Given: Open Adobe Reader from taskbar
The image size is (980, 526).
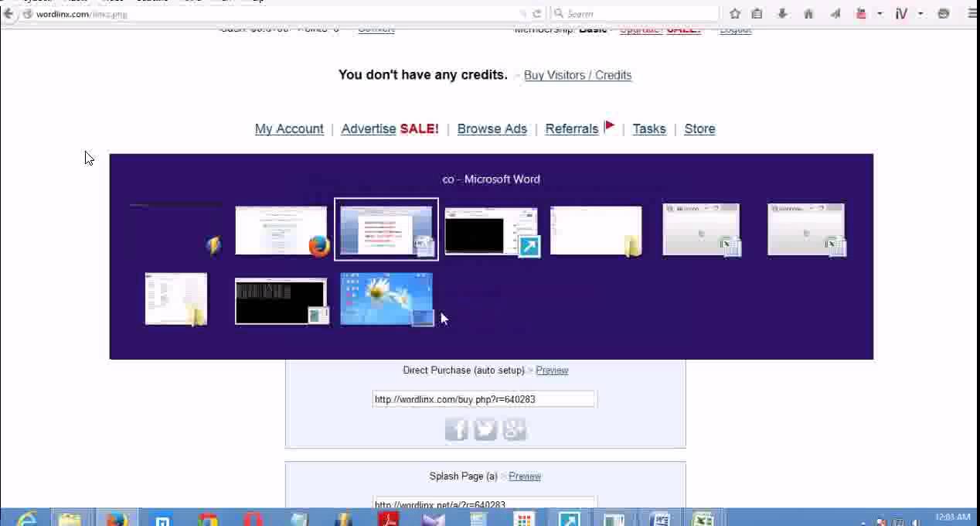Looking at the screenshot, I should [389, 518].
